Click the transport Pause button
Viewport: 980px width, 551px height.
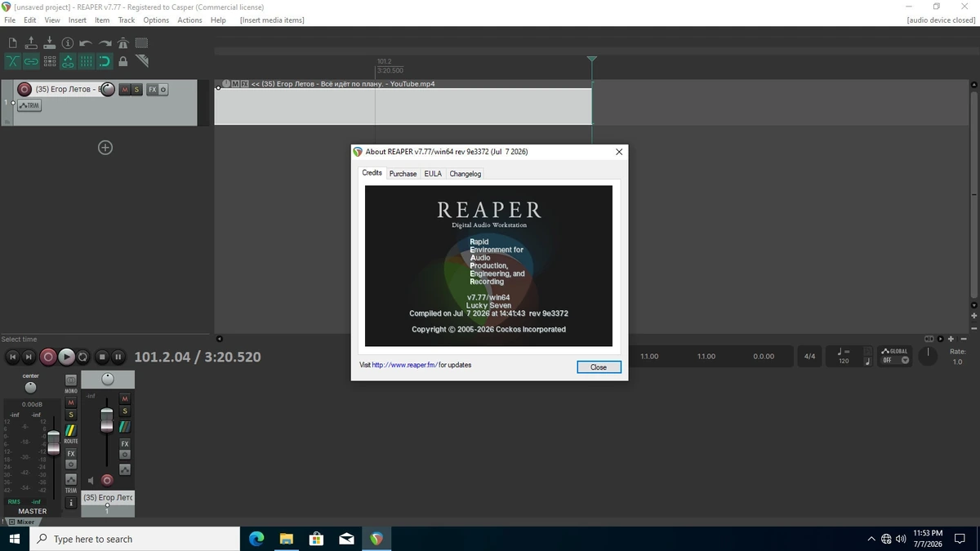coord(118,357)
